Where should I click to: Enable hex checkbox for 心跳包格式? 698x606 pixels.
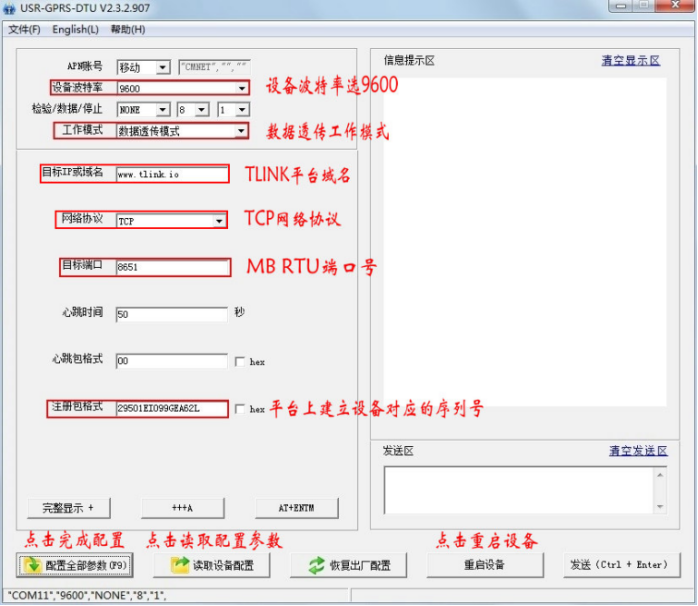point(240,361)
